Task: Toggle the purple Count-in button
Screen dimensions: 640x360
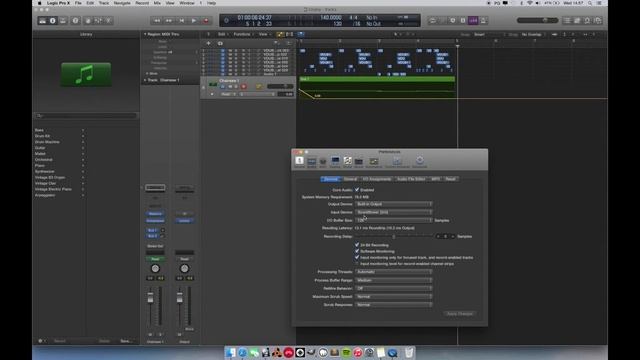Action: click(473, 20)
